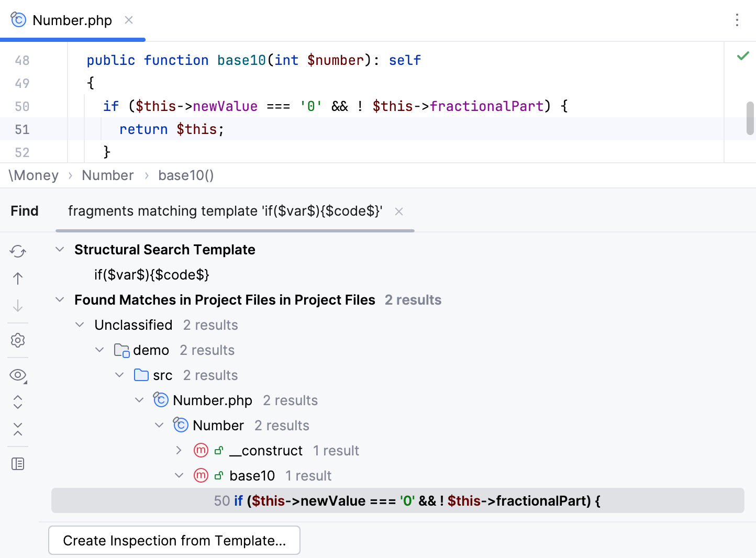756x558 pixels.
Task: Select the Find panel tab label
Action: coord(24,210)
